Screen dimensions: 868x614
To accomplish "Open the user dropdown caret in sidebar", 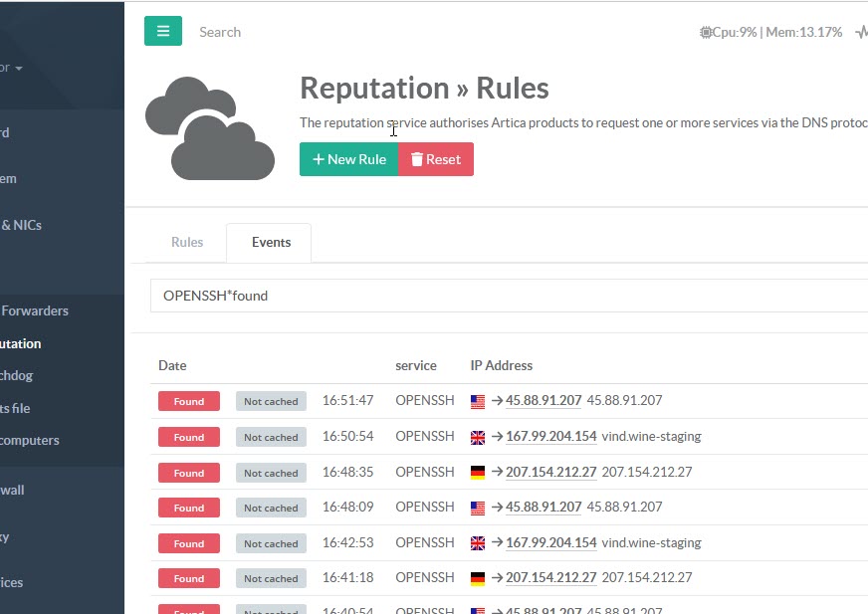I will (19, 69).
